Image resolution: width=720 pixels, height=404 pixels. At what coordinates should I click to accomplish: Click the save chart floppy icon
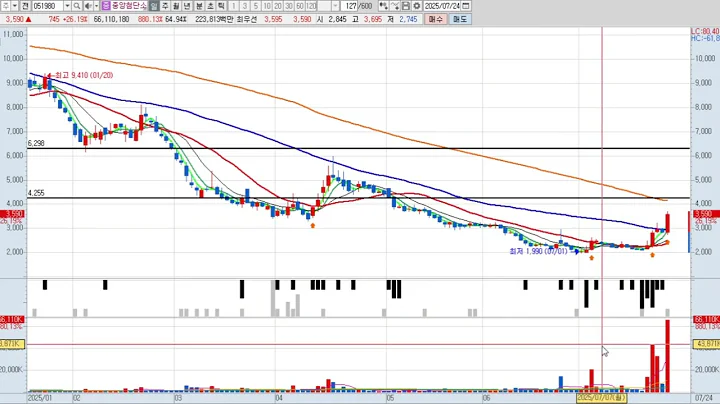coord(405,6)
